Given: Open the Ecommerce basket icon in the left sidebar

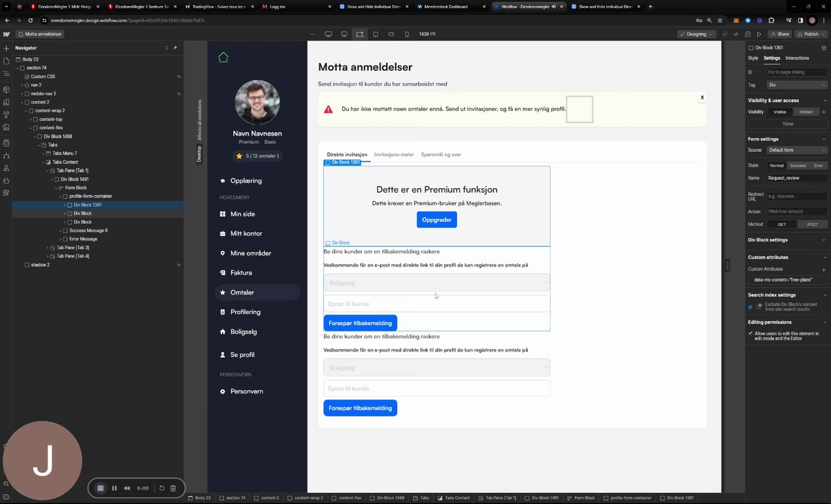Looking at the screenshot, I should tap(6, 180).
